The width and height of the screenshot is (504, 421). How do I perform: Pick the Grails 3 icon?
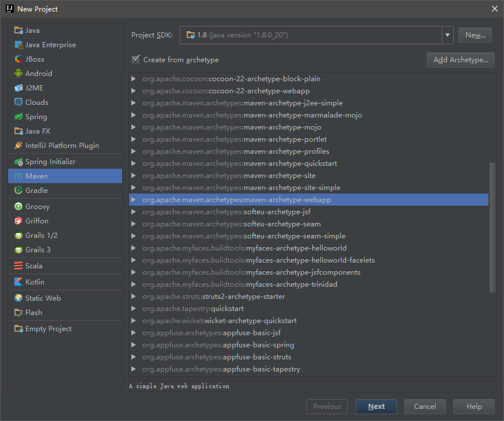(x=18, y=250)
